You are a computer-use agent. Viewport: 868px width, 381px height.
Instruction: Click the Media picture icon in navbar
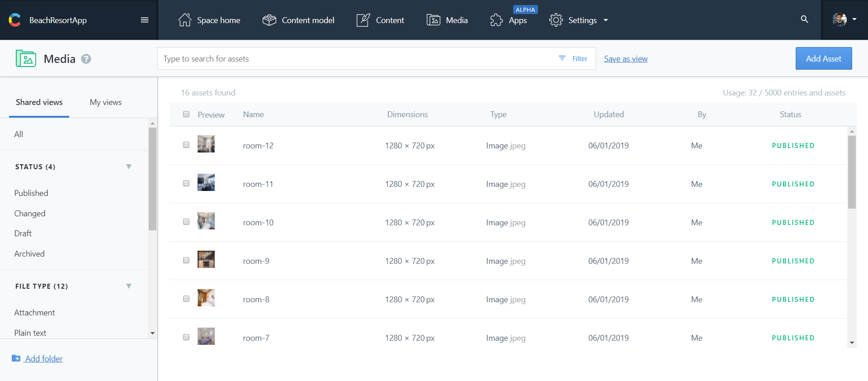[x=433, y=20]
